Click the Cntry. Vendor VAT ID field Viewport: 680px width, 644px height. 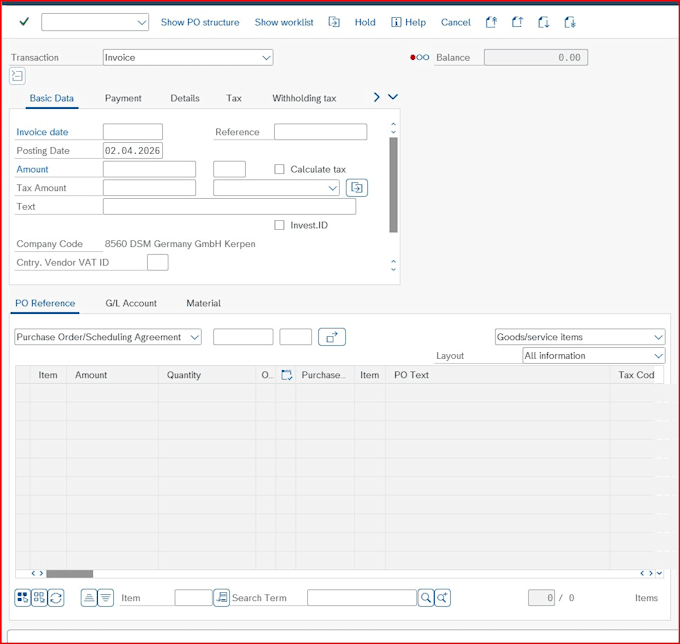click(x=158, y=262)
